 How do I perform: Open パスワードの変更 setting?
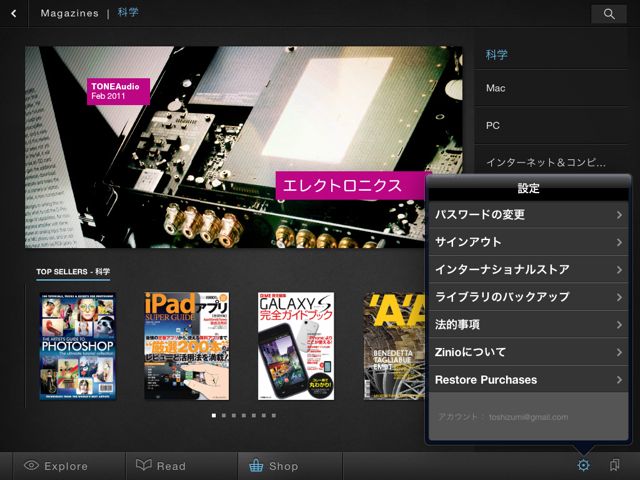click(528, 215)
